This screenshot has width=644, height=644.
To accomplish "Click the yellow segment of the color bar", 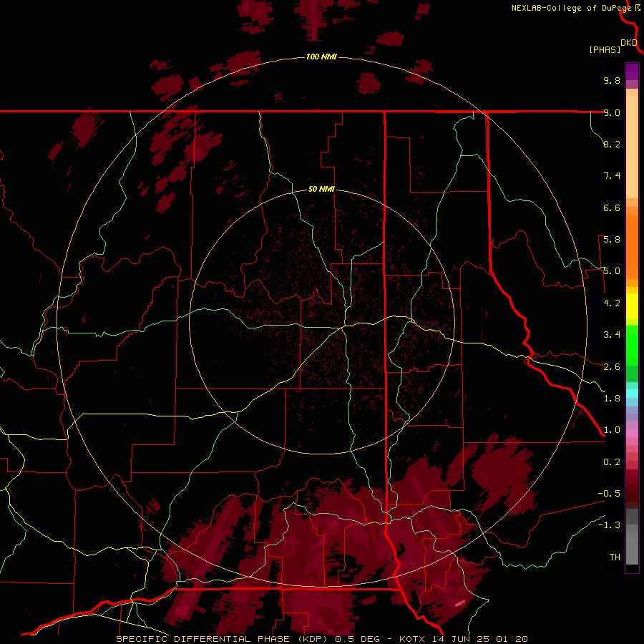I will tap(632, 306).
